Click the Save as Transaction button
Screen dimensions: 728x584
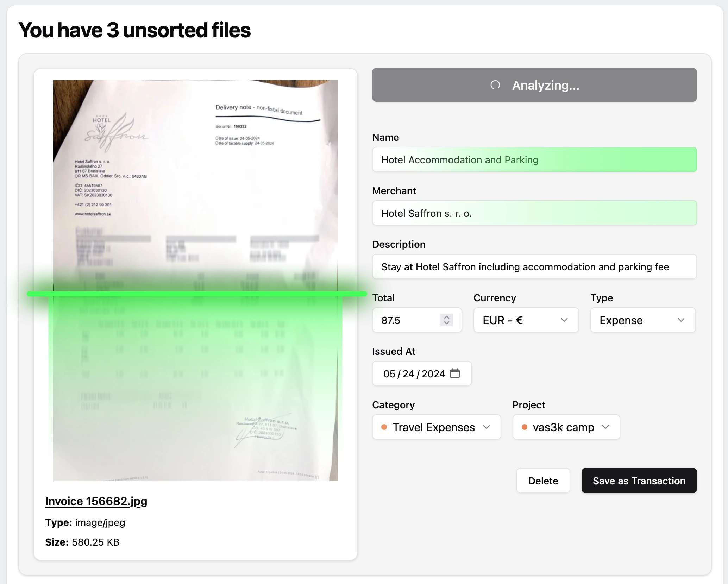click(x=639, y=481)
